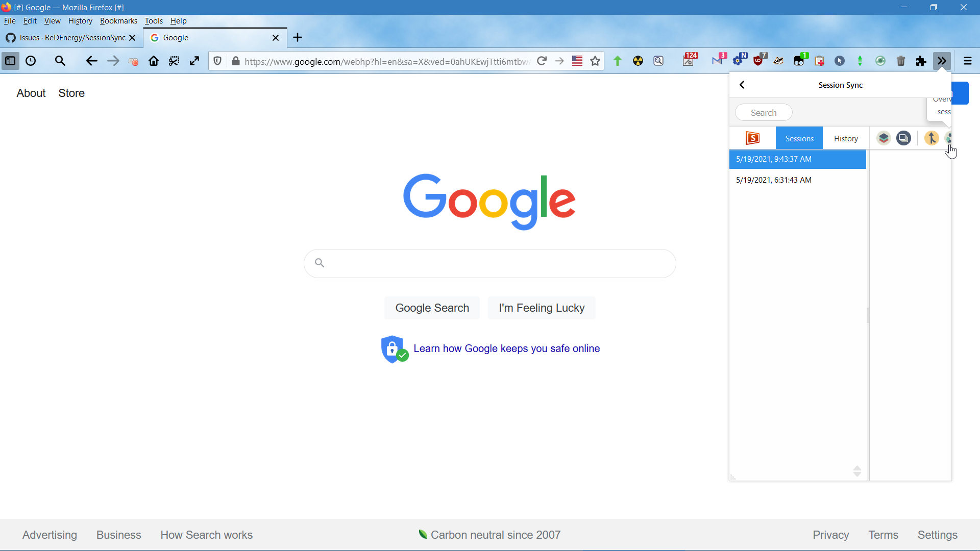Switch to the History tab
This screenshot has width=980, height=551.
click(846, 138)
